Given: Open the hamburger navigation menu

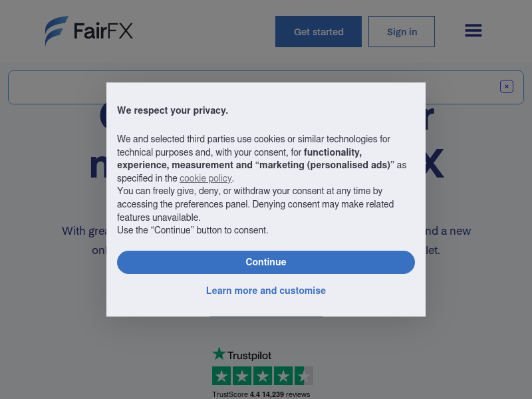Looking at the screenshot, I should coord(473,31).
